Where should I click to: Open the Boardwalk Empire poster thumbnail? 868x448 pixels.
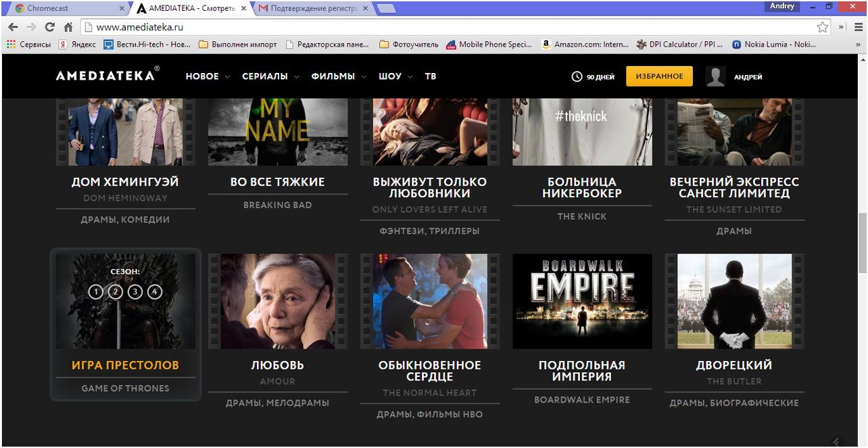point(582,301)
